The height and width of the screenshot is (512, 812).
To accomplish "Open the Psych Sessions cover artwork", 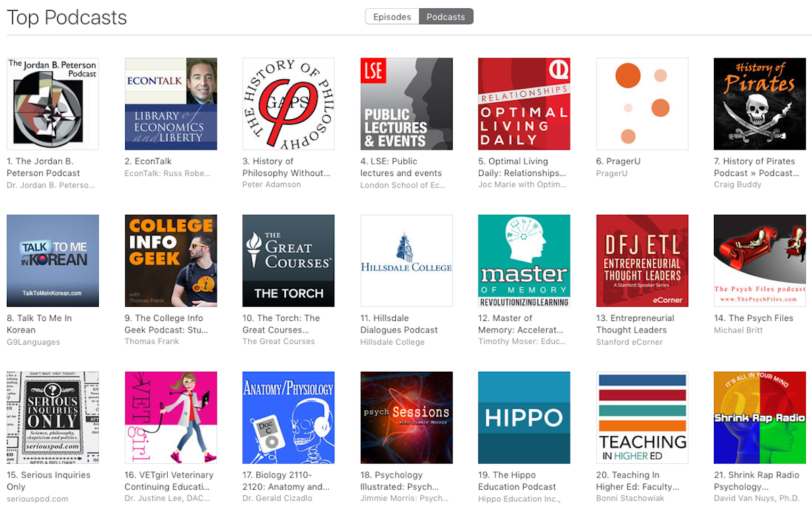I will (407, 417).
